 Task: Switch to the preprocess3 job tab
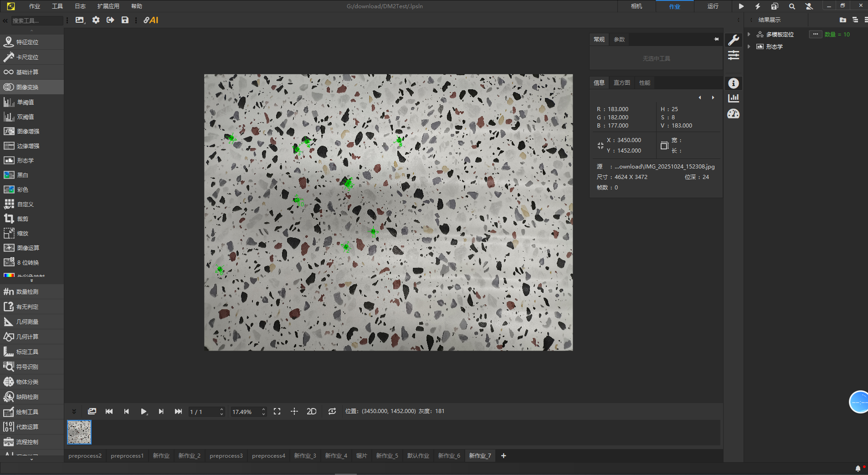(226, 455)
